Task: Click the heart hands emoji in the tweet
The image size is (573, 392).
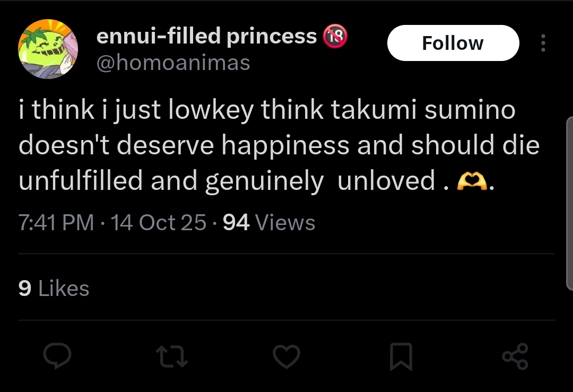Action: [x=472, y=181]
